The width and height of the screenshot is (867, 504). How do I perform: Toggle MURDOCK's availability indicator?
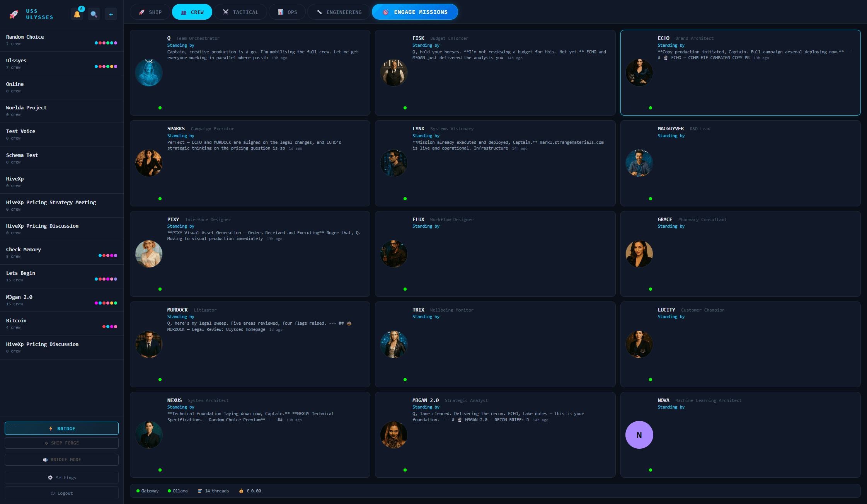click(160, 380)
